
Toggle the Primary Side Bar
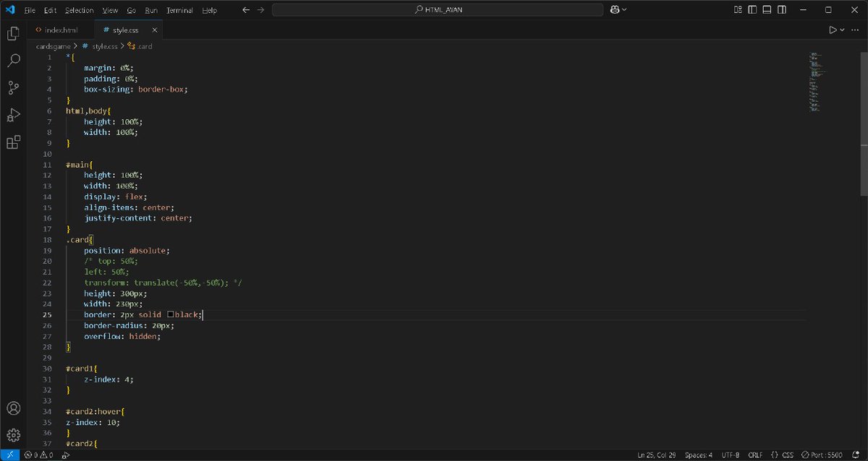click(x=752, y=10)
